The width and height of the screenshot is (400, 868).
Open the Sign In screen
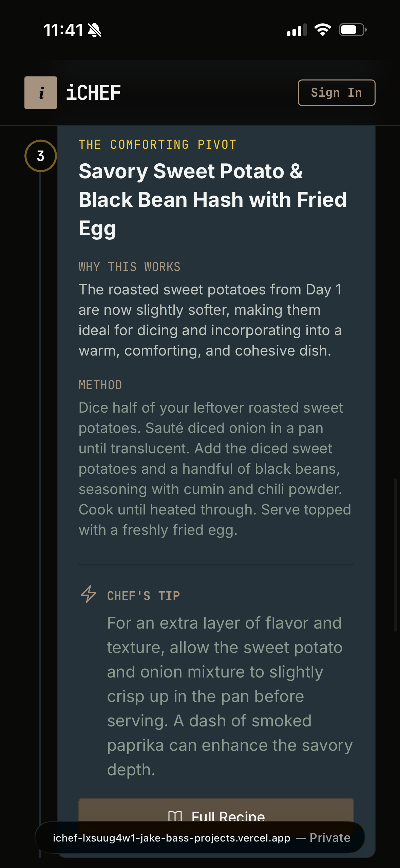pos(336,92)
